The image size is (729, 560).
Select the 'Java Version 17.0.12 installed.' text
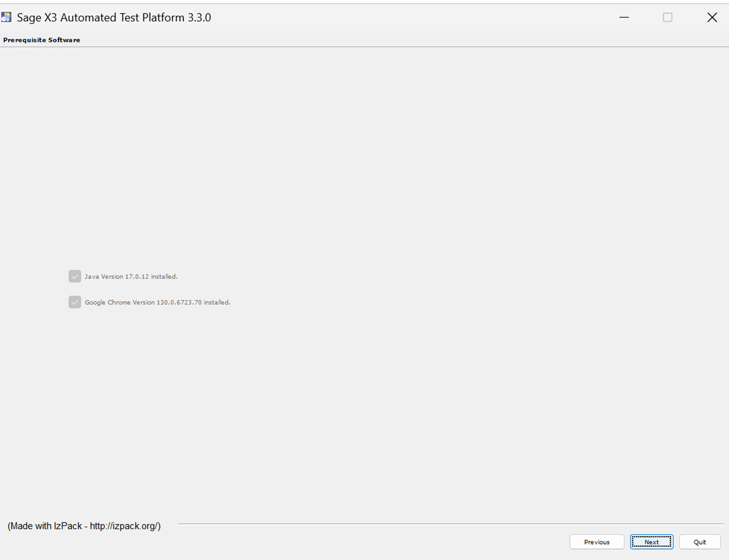pyautogui.click(x=131, y=276)
